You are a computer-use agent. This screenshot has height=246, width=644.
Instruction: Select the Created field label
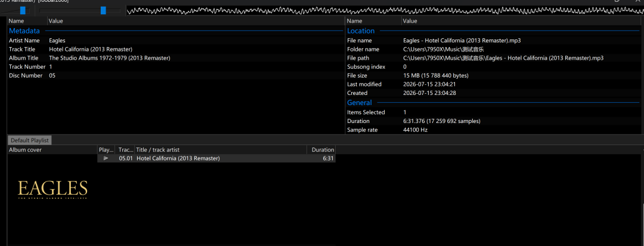click(x=357, y=93)
